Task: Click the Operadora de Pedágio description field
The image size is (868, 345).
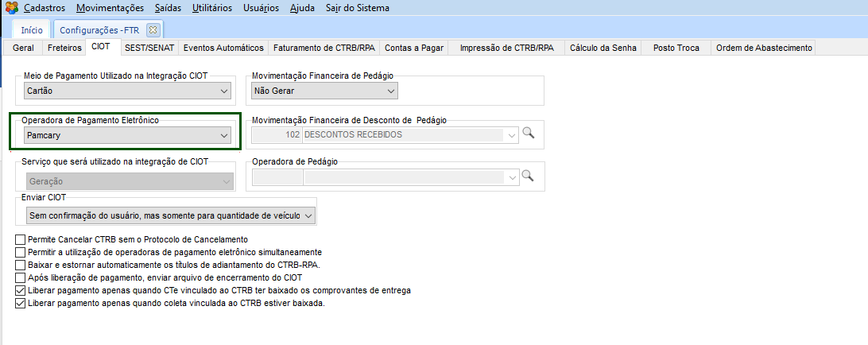Action: (403, 177)
